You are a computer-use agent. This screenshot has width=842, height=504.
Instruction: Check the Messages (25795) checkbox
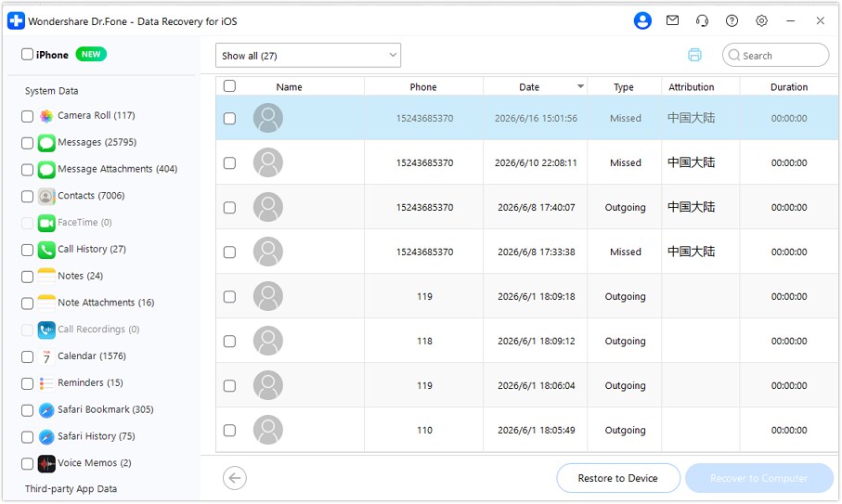(x=27, y=143)
